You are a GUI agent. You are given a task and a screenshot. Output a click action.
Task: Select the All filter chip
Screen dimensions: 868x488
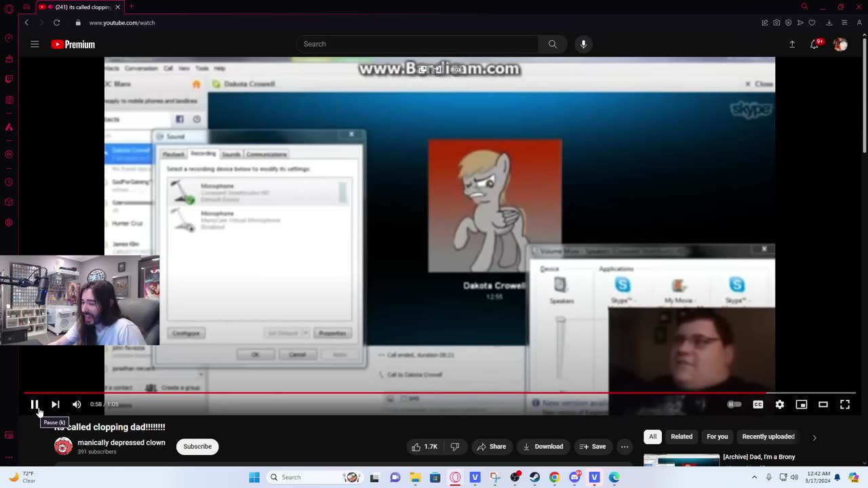coord(652,436)
